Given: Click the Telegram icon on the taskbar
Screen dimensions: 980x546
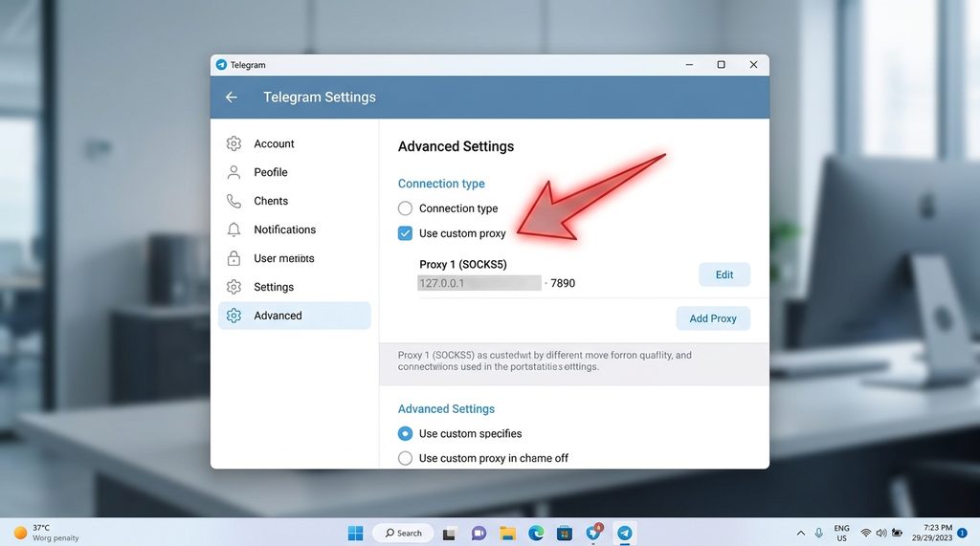Looking at the screenshot, I should pyautogui.click(x=624, y=533).
